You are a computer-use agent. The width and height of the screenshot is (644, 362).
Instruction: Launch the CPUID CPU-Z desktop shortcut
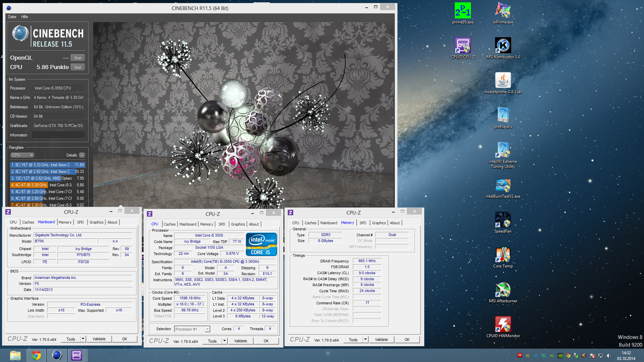463,48
